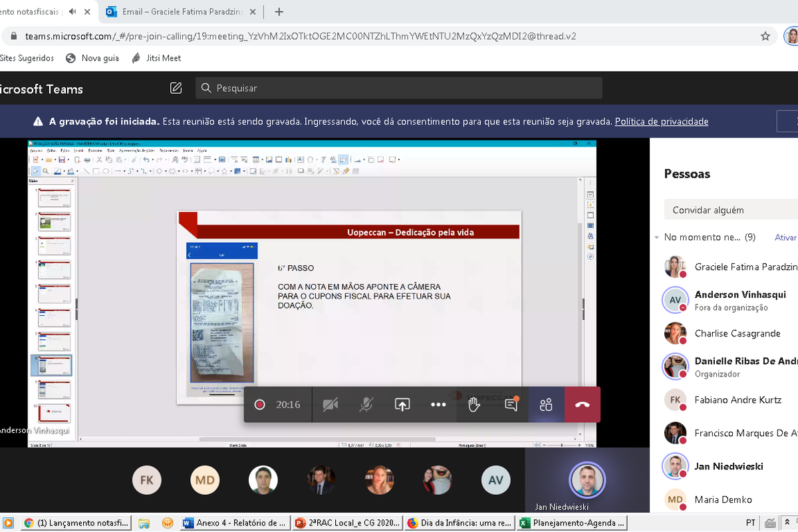Viewport: 798px width, 532px height.
Task: Open PowerPoint 2ªRAC Local taskbar item
Action: (x=346, y=523)
